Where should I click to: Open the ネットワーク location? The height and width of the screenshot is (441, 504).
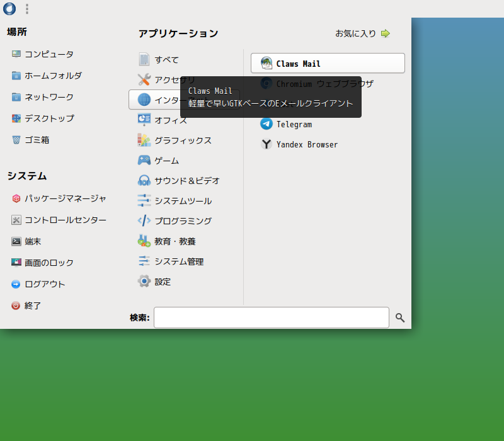[x=42, y=97]
